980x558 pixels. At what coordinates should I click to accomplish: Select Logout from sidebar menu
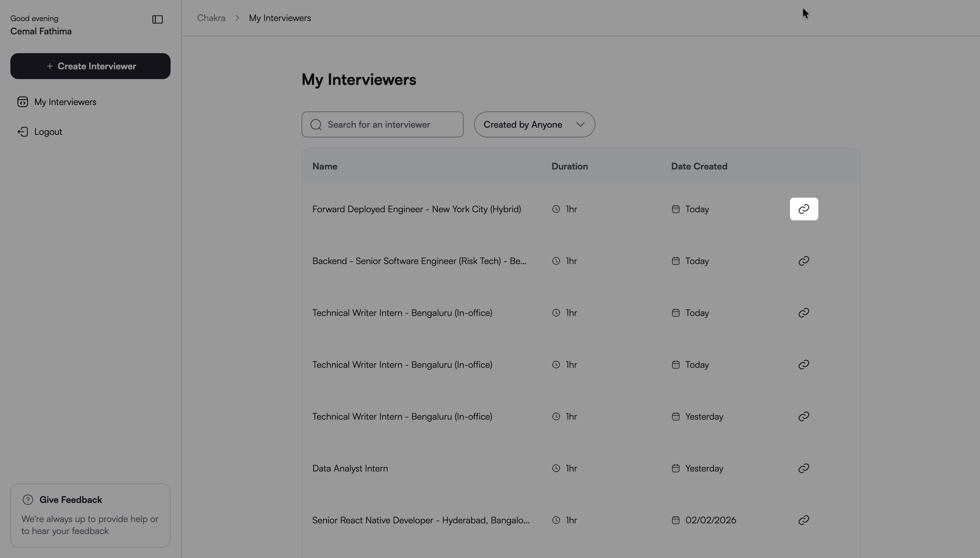click(x=48, y=132)
